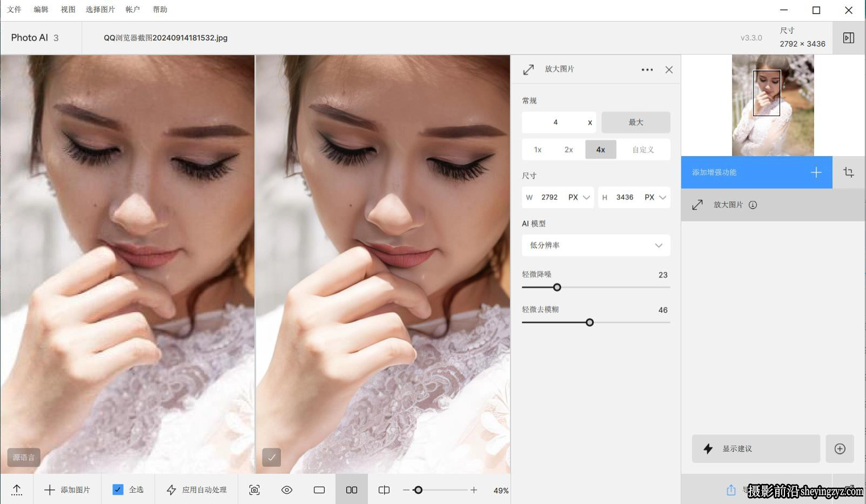
Task: Select the 2x scale option
Action: coord(569,150)
